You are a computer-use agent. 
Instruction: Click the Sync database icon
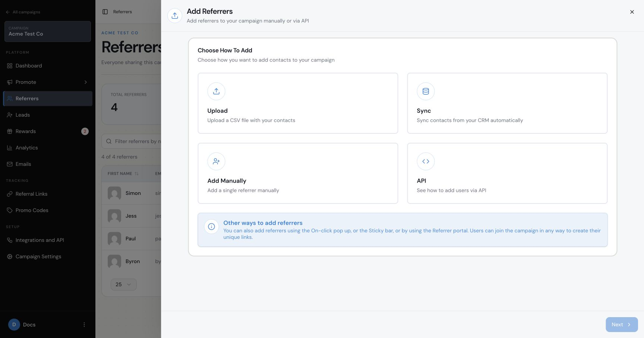click(426, 91)
